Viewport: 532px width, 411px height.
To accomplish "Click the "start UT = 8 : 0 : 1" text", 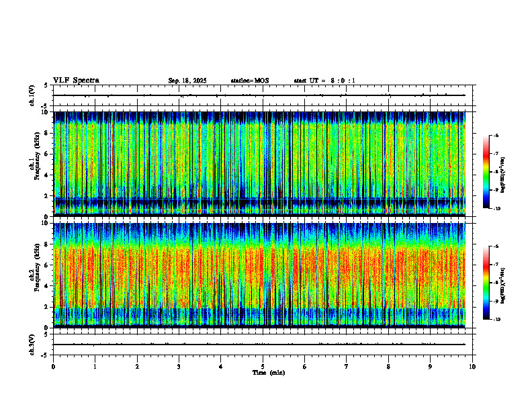I will pos(324,81).
